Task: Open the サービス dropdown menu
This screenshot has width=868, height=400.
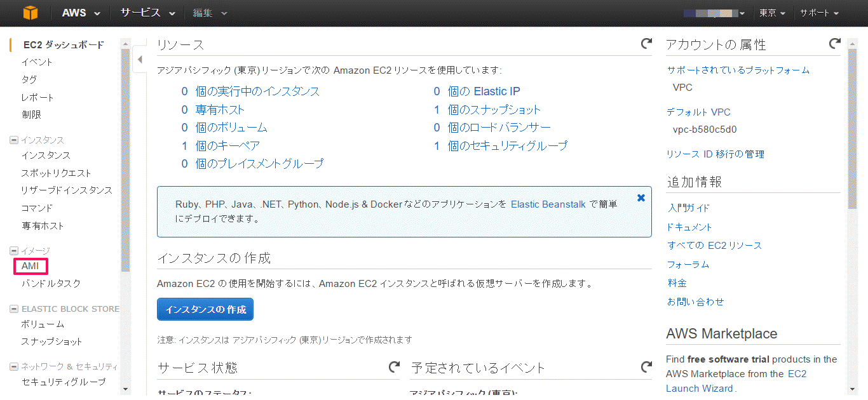Action: coord(147,13)
